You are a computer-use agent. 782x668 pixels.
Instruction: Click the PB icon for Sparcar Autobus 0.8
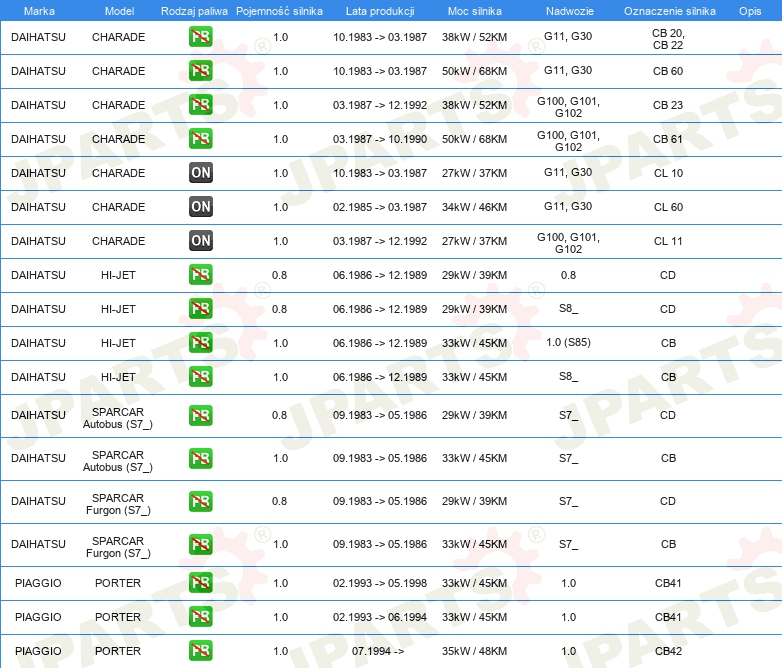tap(200, 415)
